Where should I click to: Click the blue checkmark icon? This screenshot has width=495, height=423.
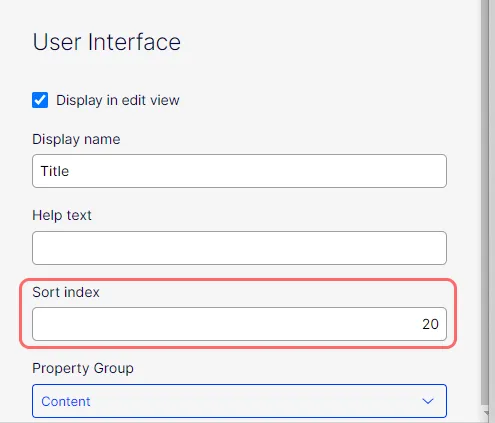coord(40,100)
